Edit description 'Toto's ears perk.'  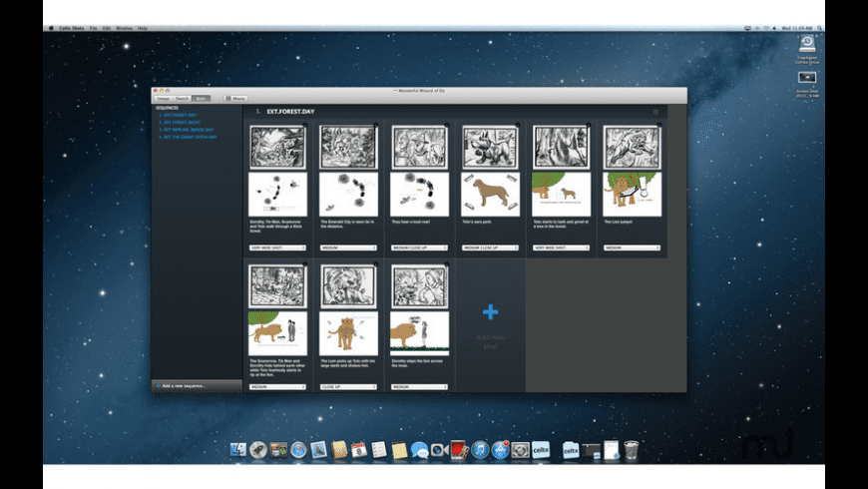[477, 222]
